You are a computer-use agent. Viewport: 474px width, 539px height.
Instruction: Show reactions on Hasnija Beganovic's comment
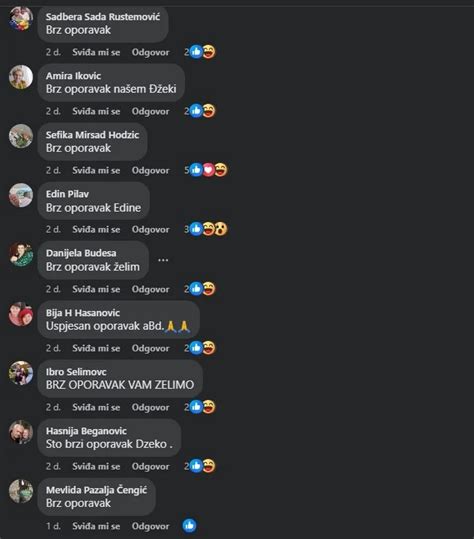200,466
